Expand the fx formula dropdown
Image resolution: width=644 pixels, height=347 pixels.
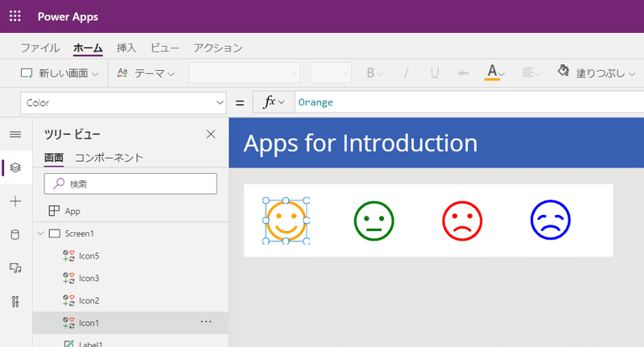click(x=274, y=101)
